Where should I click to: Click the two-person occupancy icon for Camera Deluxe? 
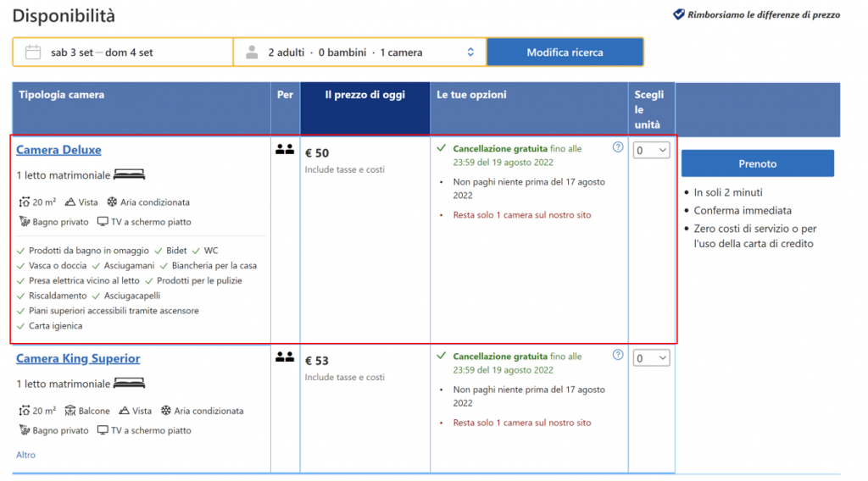(x=285, y=150)
